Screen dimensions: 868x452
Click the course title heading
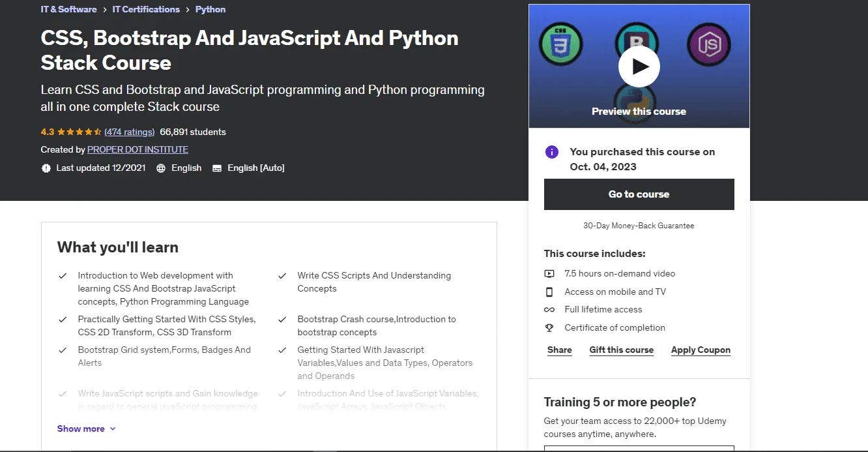coord(250,50)
